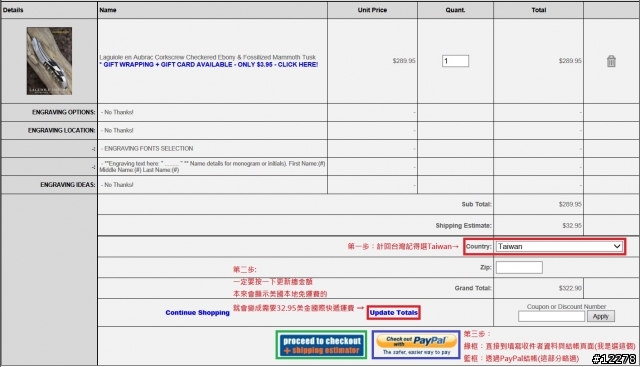Check out with PayPal button

click(x=416, y=345)
